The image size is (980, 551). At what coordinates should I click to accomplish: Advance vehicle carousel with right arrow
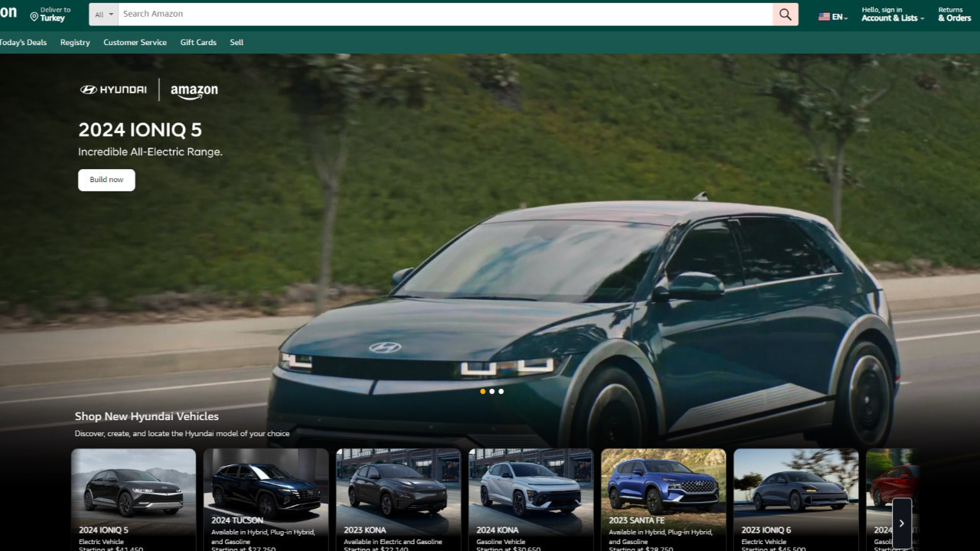(x=901, y=523)
